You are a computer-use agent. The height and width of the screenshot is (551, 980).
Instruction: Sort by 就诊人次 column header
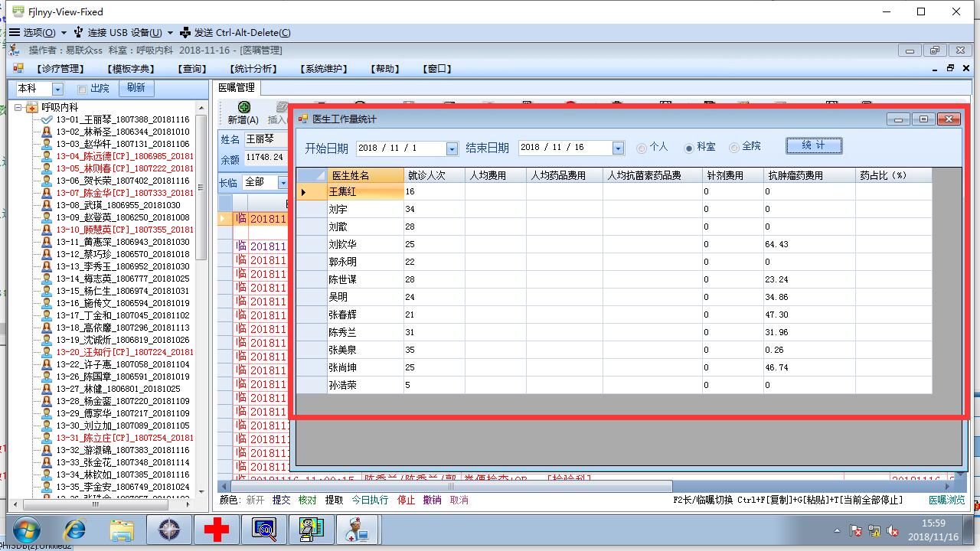click(434, 175)
